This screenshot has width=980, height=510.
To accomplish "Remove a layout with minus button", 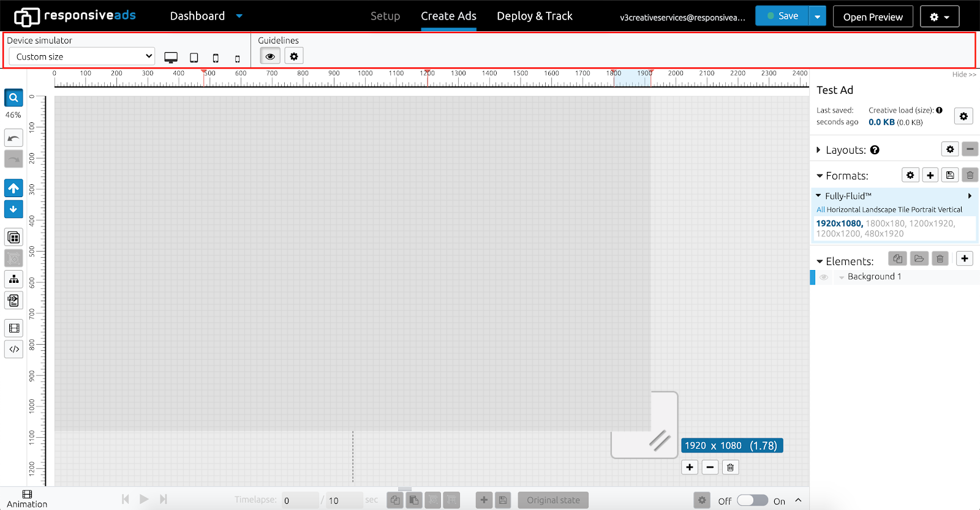I will point(970,149).
